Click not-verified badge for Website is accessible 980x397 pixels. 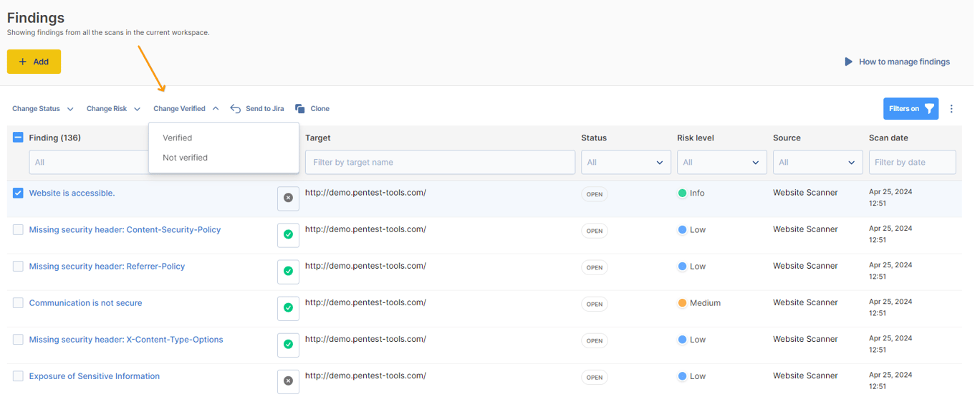click(x=288, y=198)
